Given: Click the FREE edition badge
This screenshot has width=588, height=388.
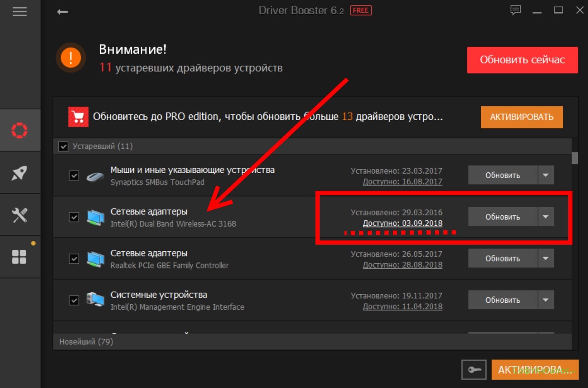Looking at the screenshot, I should [x=361, y=11].
